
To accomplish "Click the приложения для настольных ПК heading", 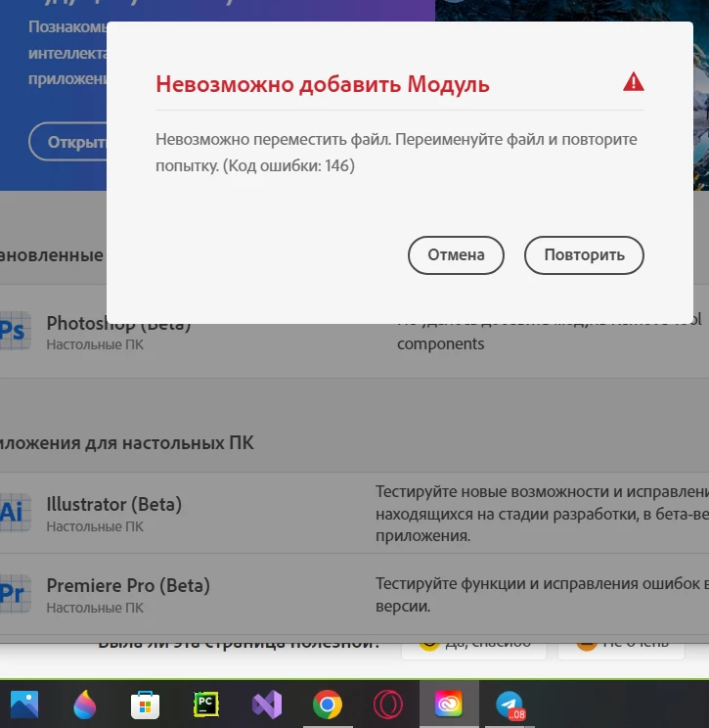I will point(127,443).
